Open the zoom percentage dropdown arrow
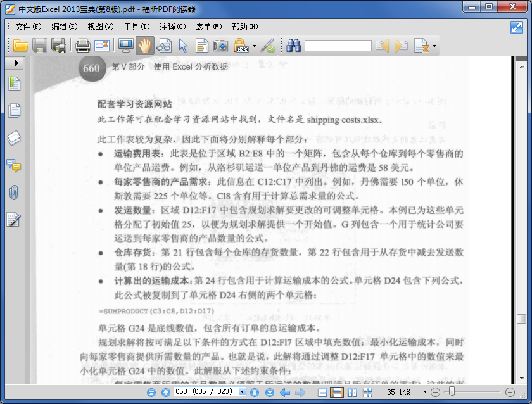The image size is (532, 404). (425, 392)
